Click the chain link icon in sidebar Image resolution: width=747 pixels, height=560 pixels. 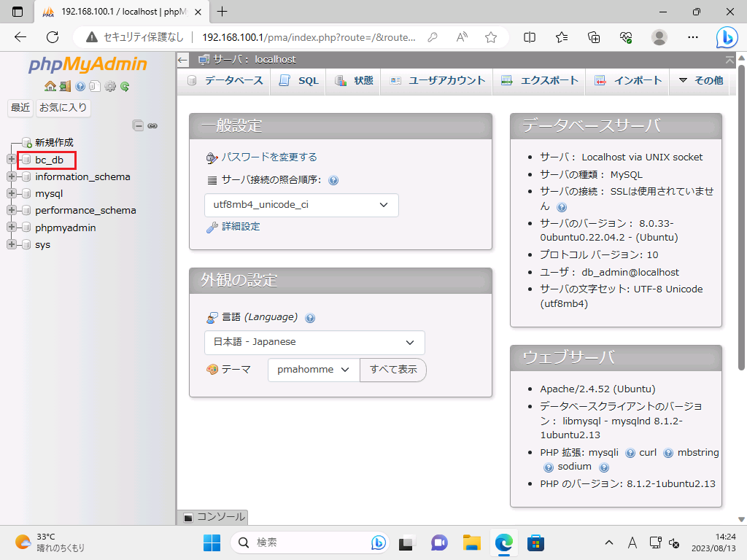tap(152, 125)
